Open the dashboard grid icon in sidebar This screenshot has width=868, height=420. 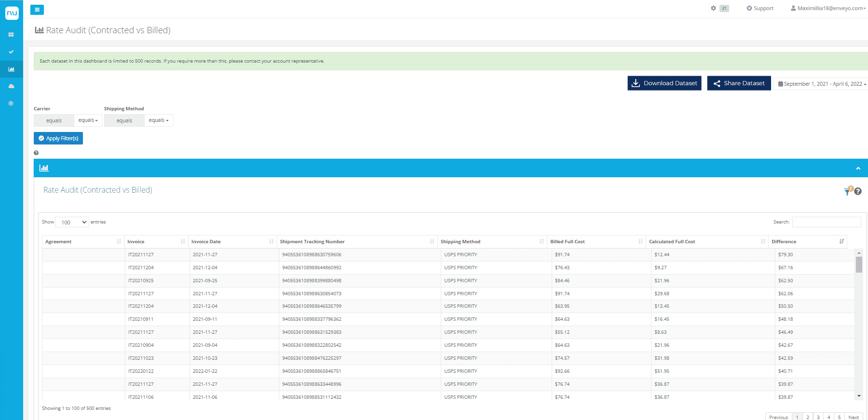coord(11,35)
